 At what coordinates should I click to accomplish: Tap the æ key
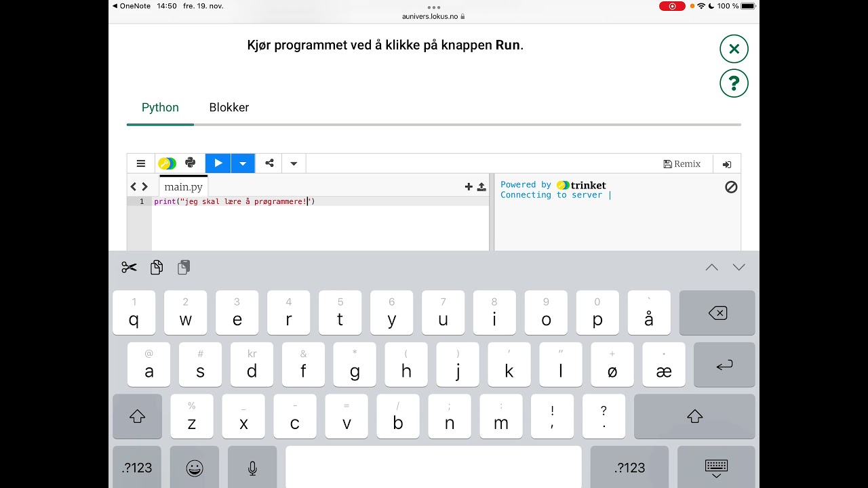point(664,365)
